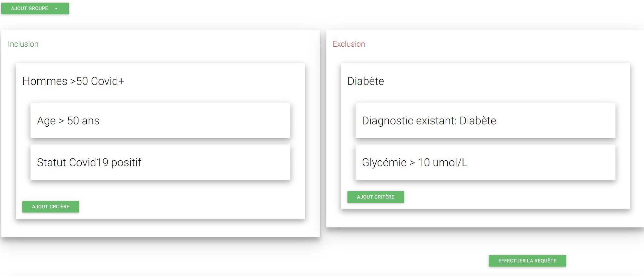
Task: Add a criterion to the Hommes >50 Covid+ group
Action: click(x=51, y=207)
